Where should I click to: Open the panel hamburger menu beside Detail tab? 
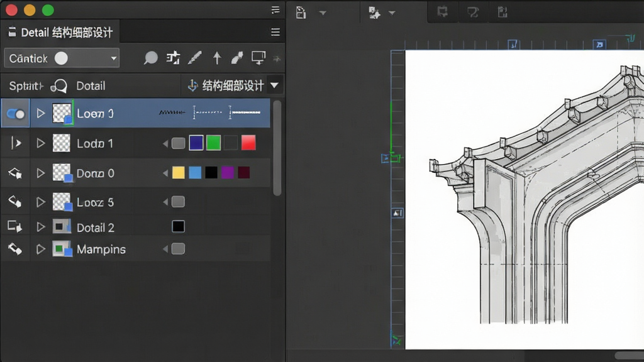click(275, 32)
